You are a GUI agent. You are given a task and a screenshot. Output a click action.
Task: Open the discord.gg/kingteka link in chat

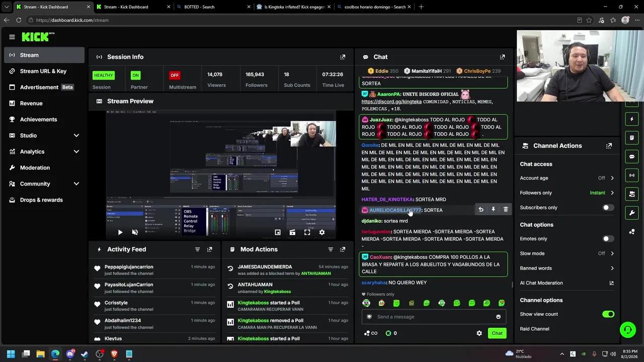point(391,102)
